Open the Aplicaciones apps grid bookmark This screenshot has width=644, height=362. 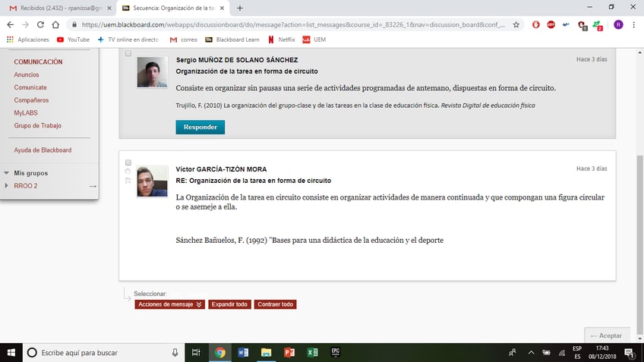coord(28,39)
